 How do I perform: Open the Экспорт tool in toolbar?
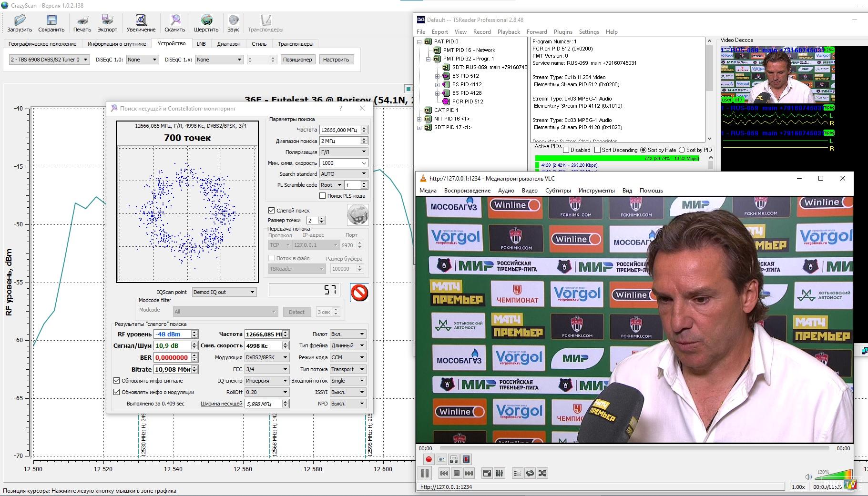[x=107, y=20]
